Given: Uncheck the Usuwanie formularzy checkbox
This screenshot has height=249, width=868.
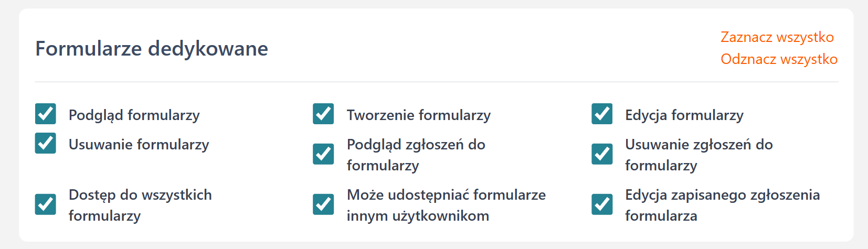Looking at the screenshot, I should tap(46, 143).
